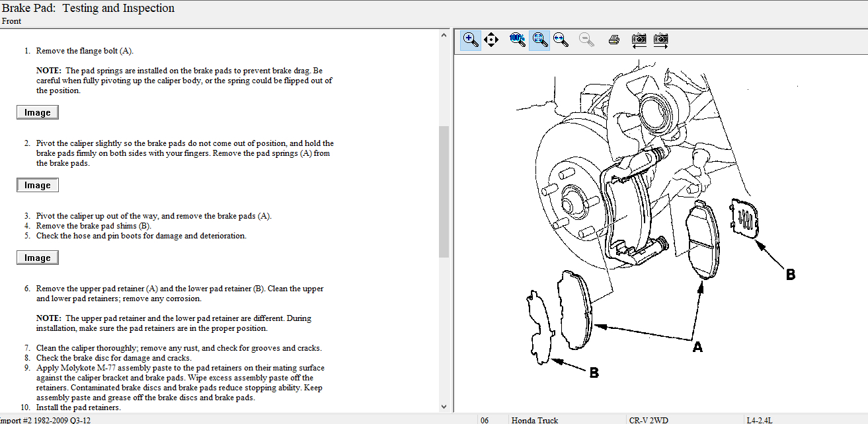Screen dimensions: 868x424
Task: Click the greyed zoom out magnifier
Action: coord(586,40)
